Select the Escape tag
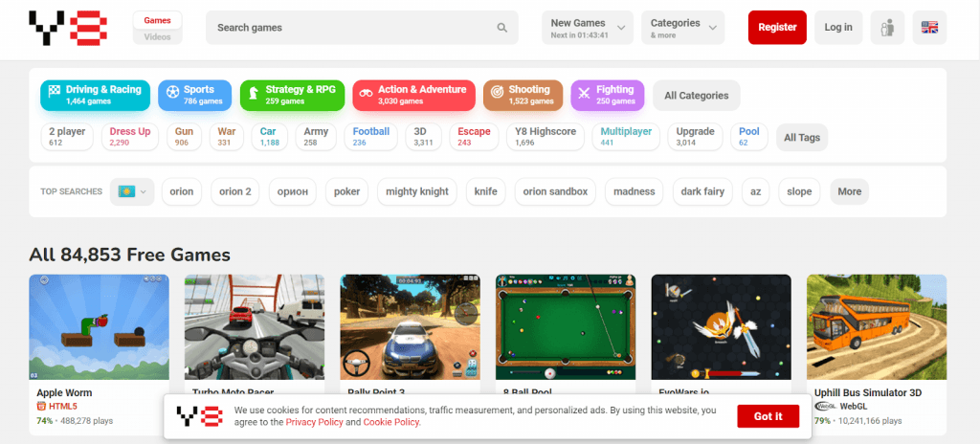980x444 pixels. pyautogui.click(x=474, y=137)
